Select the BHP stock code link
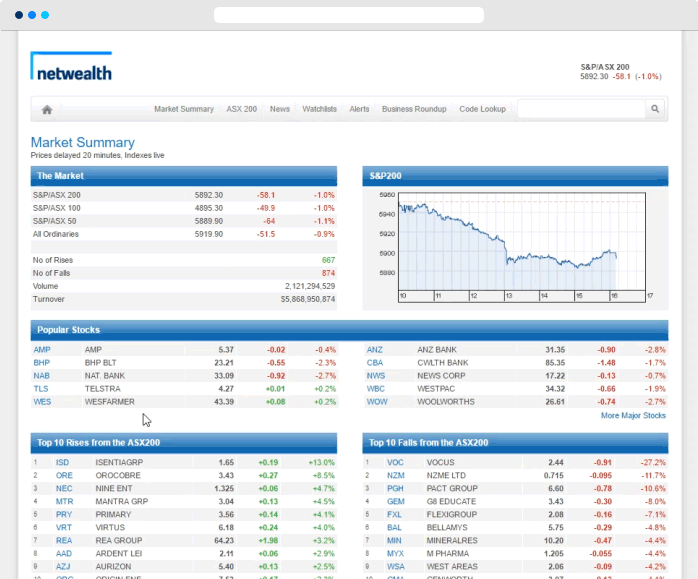The image size is (698, 579). 42,363
